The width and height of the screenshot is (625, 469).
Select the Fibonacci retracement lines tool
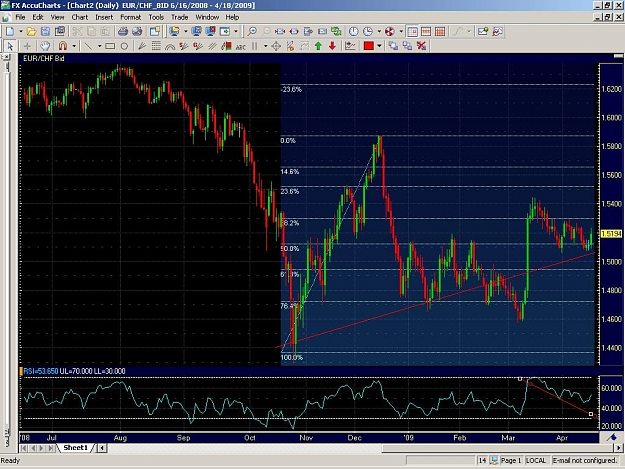click(x=156, y=46)
